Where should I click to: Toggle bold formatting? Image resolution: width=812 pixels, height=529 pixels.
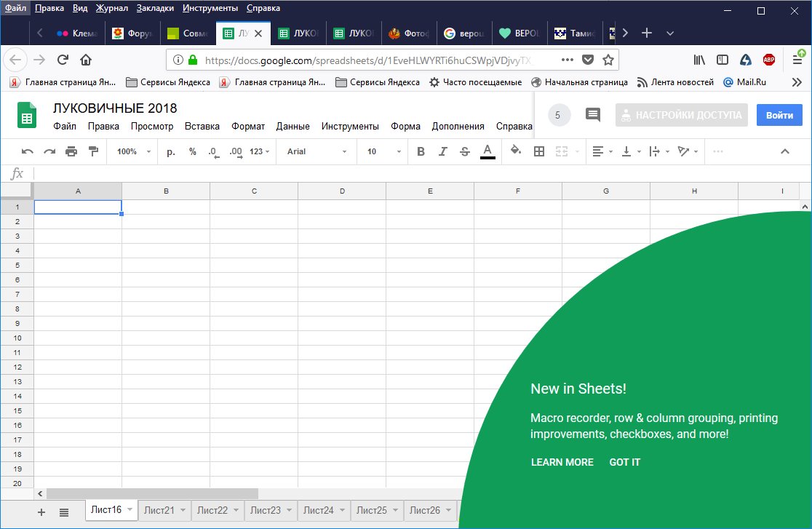421,151
